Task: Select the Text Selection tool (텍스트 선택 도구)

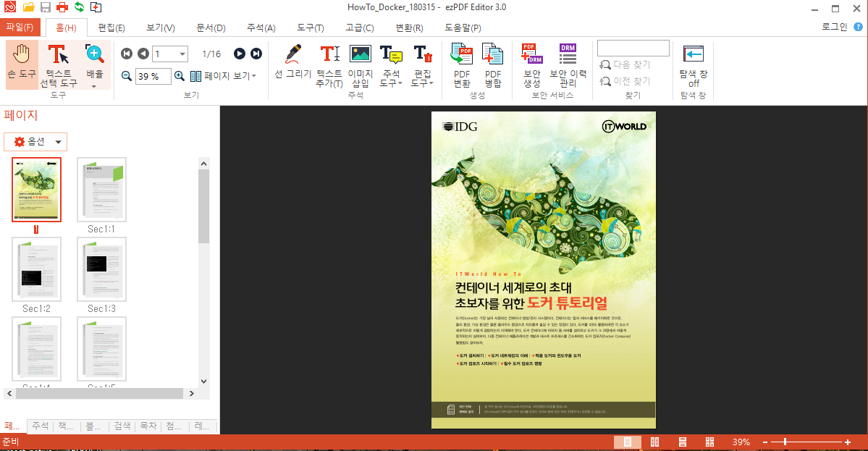Action: 58,65
